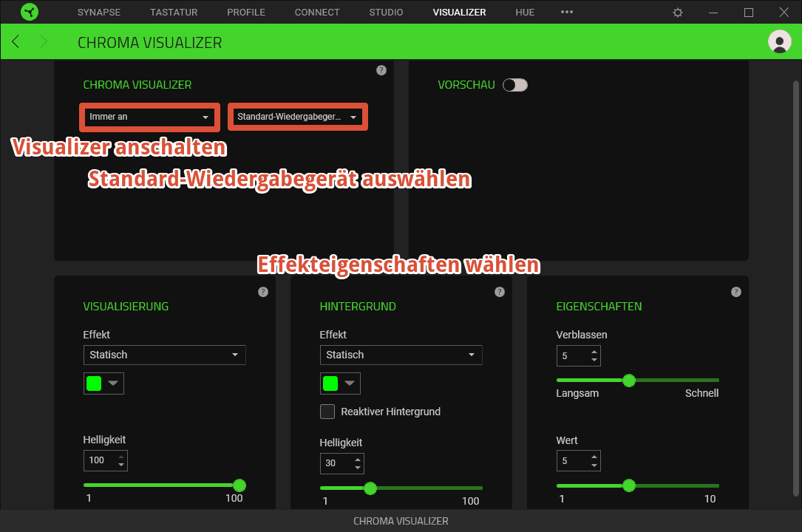Click the Hintergrund Helligkeit slider handle

pyautogui.click(x=370, y=488)
